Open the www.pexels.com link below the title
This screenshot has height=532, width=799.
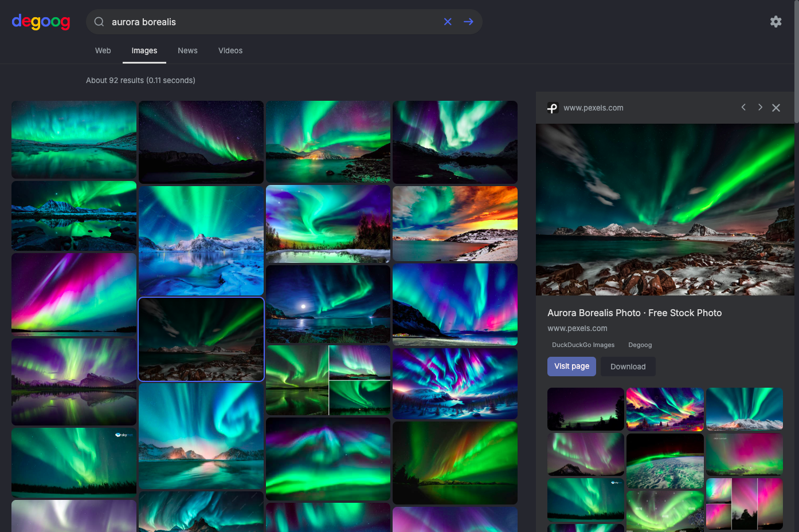[577, 328]
